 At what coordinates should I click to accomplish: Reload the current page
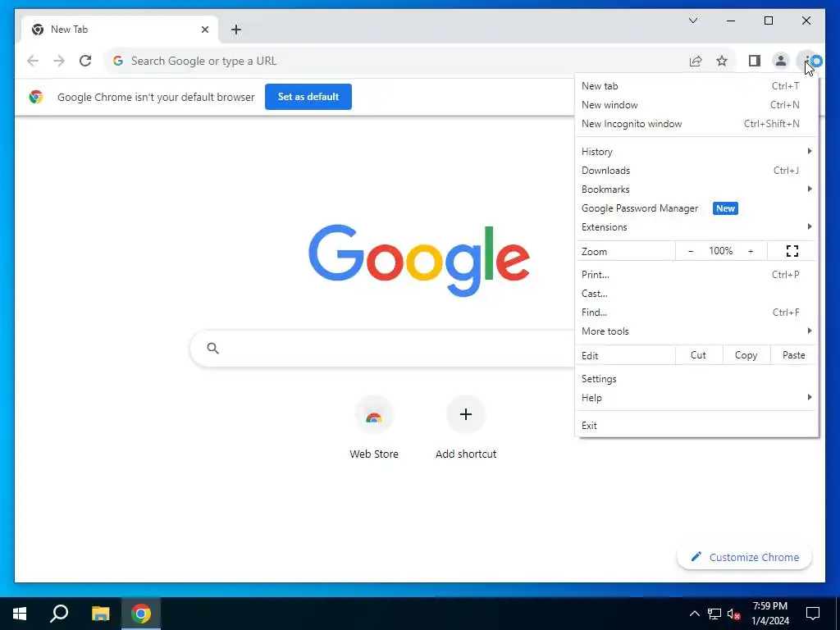(85, 61)
